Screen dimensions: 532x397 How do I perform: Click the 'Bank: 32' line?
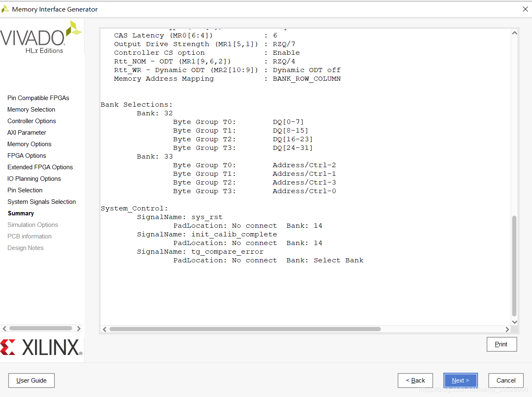[155, 113]
